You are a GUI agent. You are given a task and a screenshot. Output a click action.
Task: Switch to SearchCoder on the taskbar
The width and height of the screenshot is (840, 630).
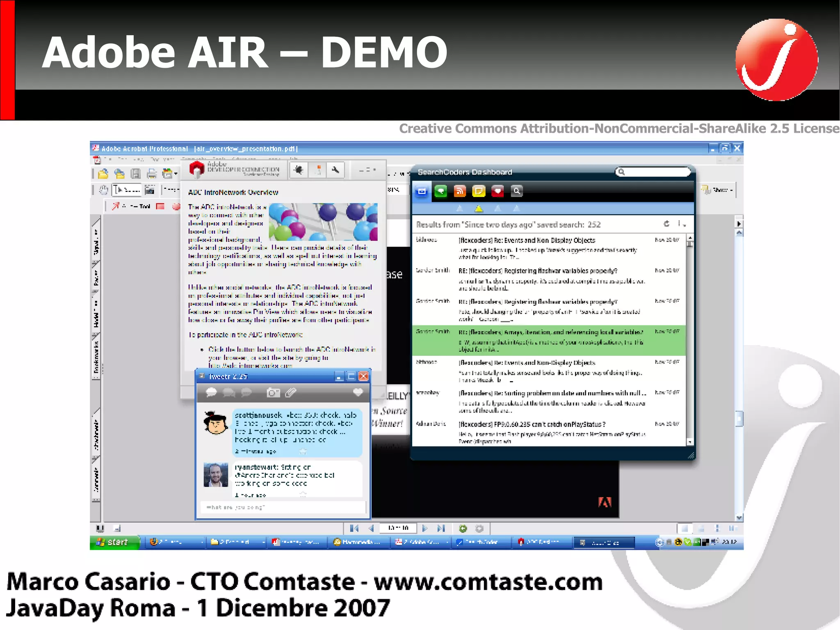[481, 542]
